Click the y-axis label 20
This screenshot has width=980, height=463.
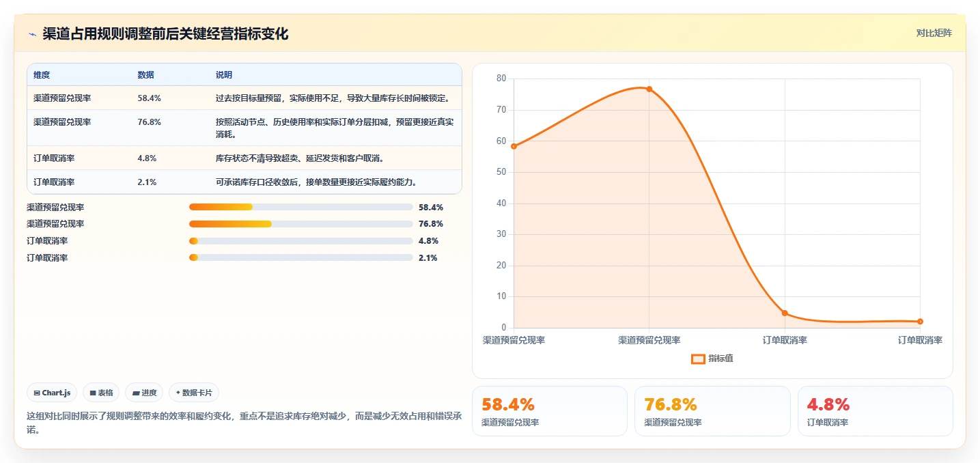501,266
